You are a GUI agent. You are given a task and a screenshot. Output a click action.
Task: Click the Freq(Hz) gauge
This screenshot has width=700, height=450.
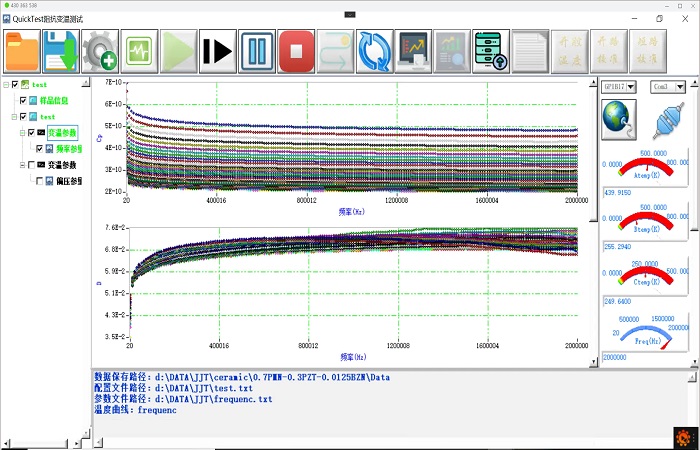(x=645, y=331)
